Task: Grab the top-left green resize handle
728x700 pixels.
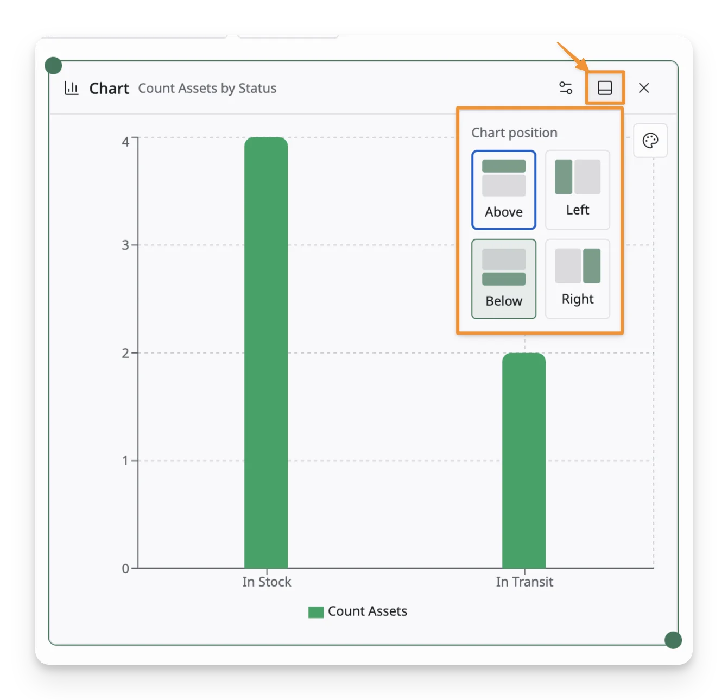Action: [x=53, y=66]
